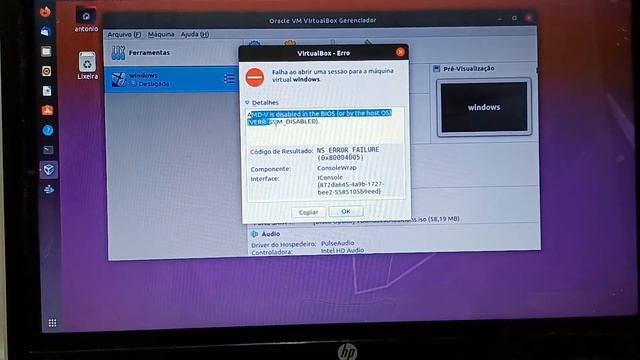Click the windows VM OS icon
The width and height of the screenshot is (640, 360).
click(x=119, y=79)
